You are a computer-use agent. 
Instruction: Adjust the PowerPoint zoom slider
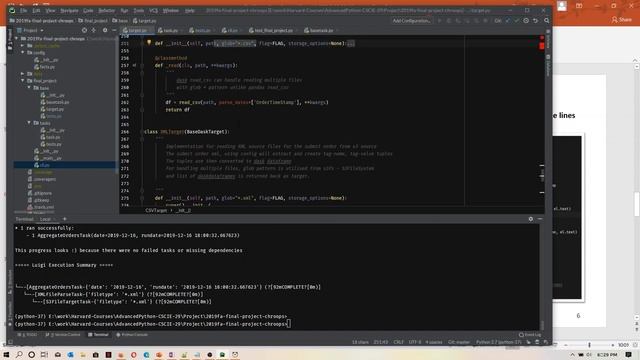coord(589,345)
